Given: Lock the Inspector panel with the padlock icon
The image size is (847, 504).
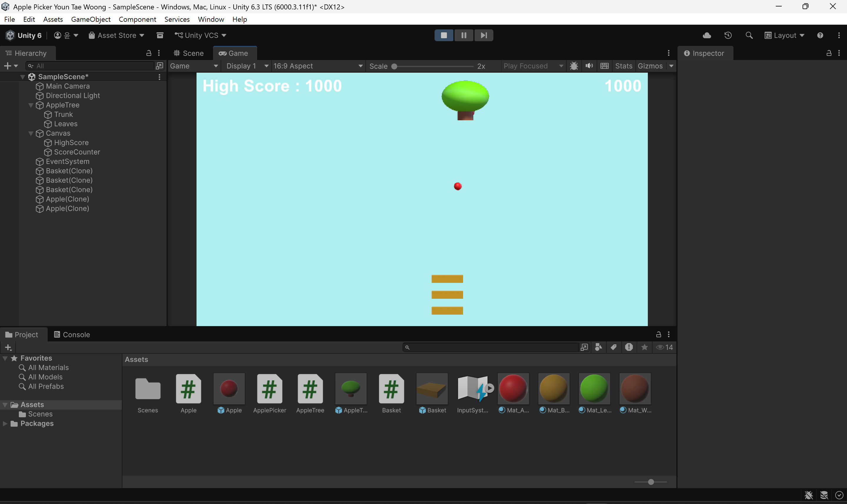Looking at the screenshot, I should pos(829,53).
